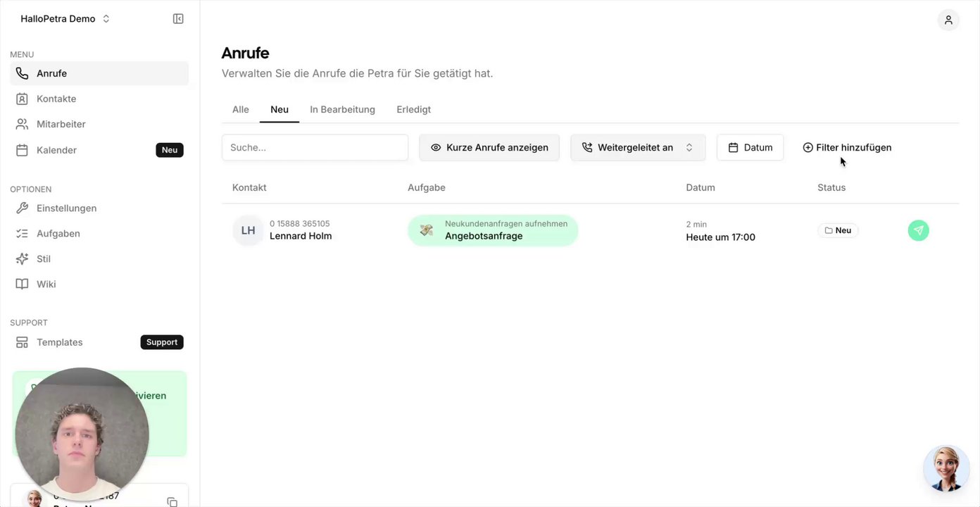Click the green send icon for Lennard Holm
Viewport: 980px width, 507px height.
[918, 230]
